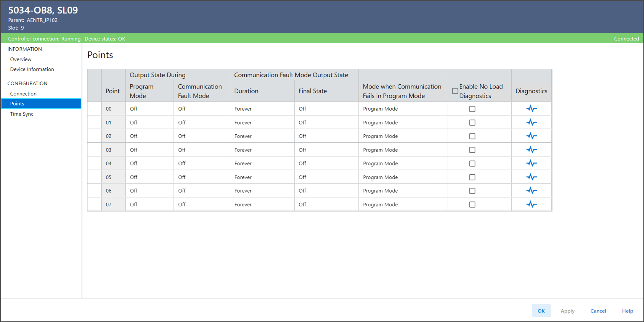Open diagnostics icon for point 06
The width and height of the screenshot is (644, 322).
(531, 191)
